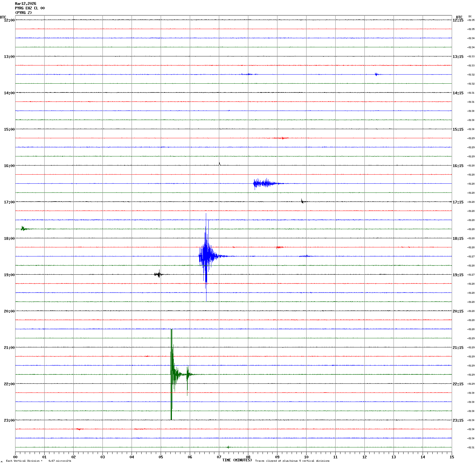Screen dimensions: 476x465
Task: Select the 18:00 left time label
Action: coord(9,239)
